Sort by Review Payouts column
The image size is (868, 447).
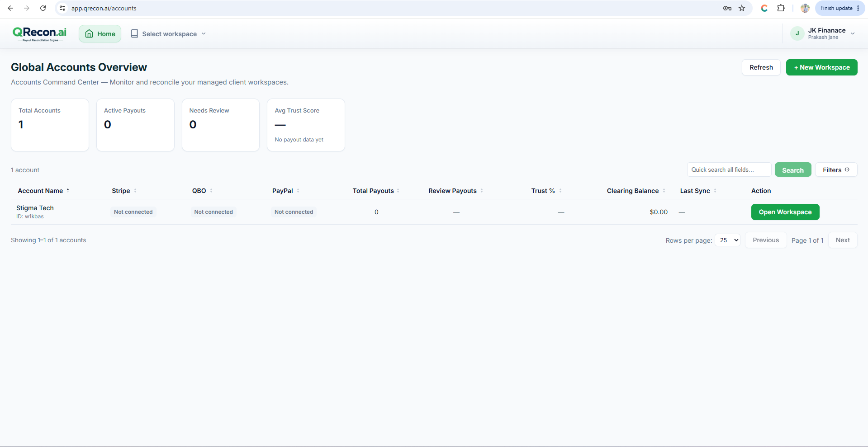[x=455, y=191]
